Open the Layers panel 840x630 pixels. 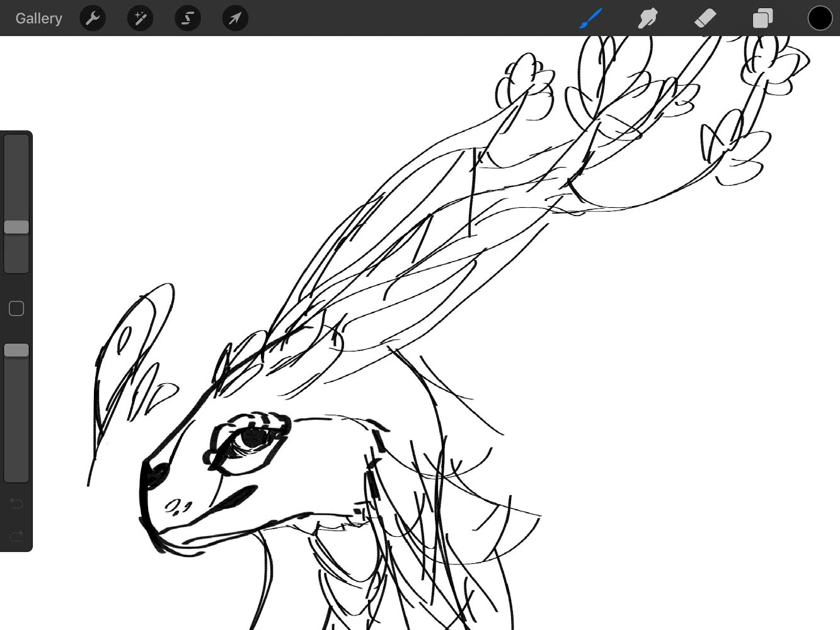click(x=762, y=18)
